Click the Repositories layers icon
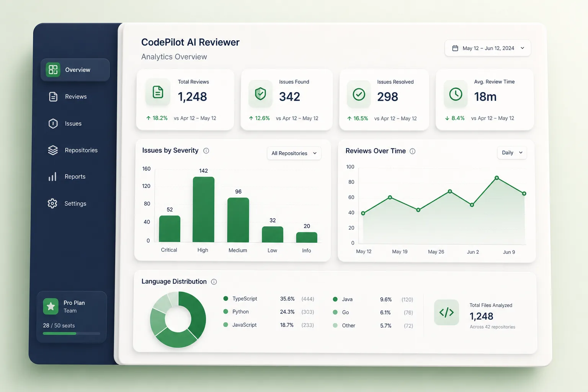Viewport: 588px width, 392px height. 53,150
